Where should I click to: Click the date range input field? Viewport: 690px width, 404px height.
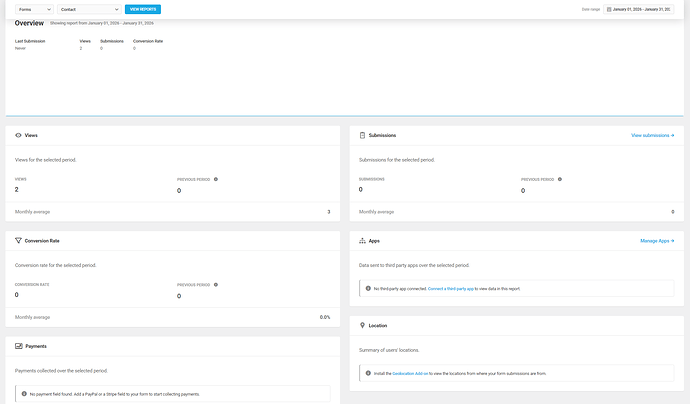click(638, 9)
